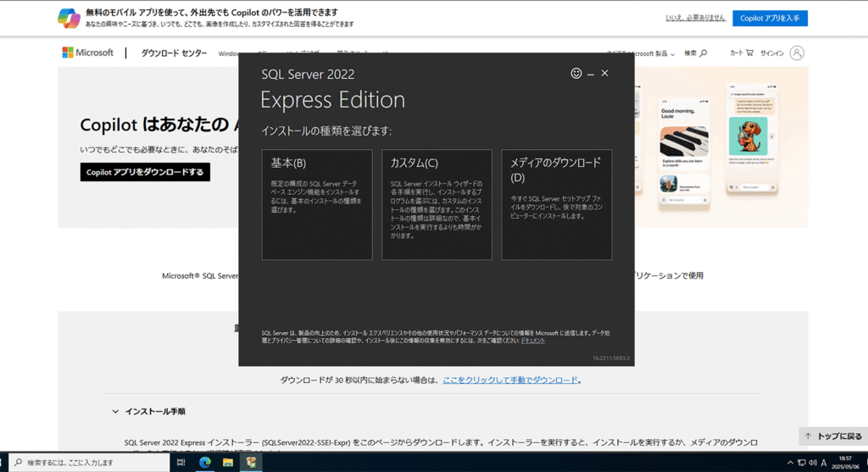Click the sign-in user avatar icon
868x472 pixels.
click(x=797, y=53)
